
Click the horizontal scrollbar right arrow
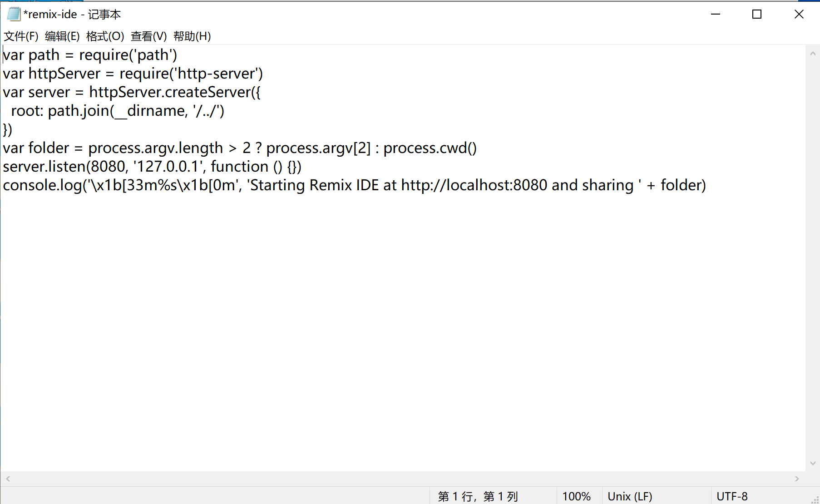tap(797, 479)
